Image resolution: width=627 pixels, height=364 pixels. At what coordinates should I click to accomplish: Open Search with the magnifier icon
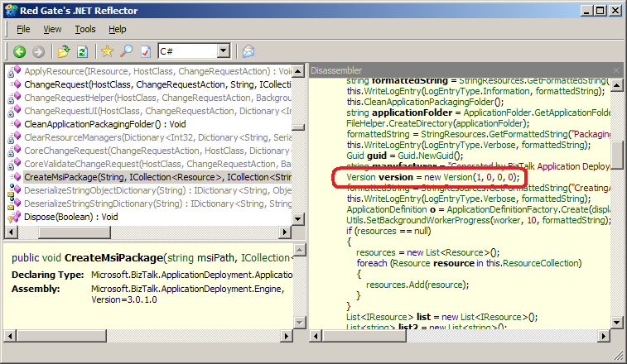127,51
